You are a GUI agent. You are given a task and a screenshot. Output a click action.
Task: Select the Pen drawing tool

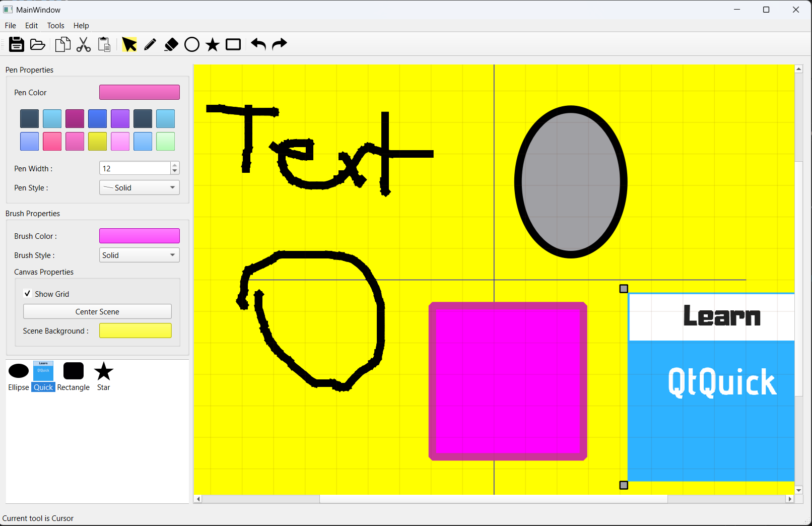(150, 44)
